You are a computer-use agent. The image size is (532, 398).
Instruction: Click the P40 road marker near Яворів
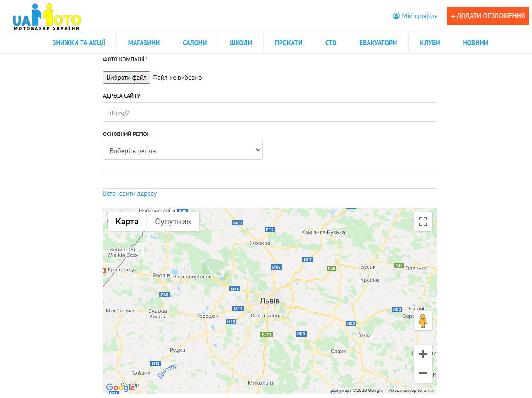point(164,295)
